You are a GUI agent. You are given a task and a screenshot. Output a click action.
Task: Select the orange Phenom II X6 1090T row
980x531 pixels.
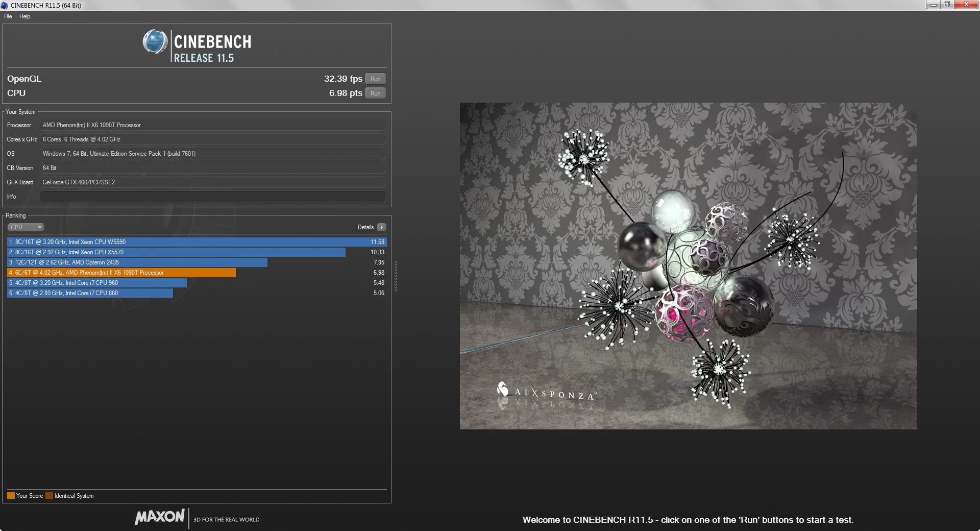pyautogui.click(x=121, y=273)
